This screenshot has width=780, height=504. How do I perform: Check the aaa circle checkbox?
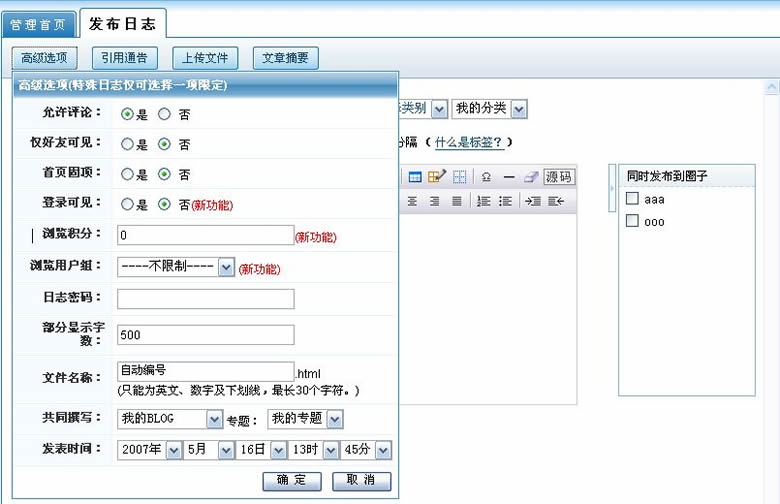click(632, 199)
